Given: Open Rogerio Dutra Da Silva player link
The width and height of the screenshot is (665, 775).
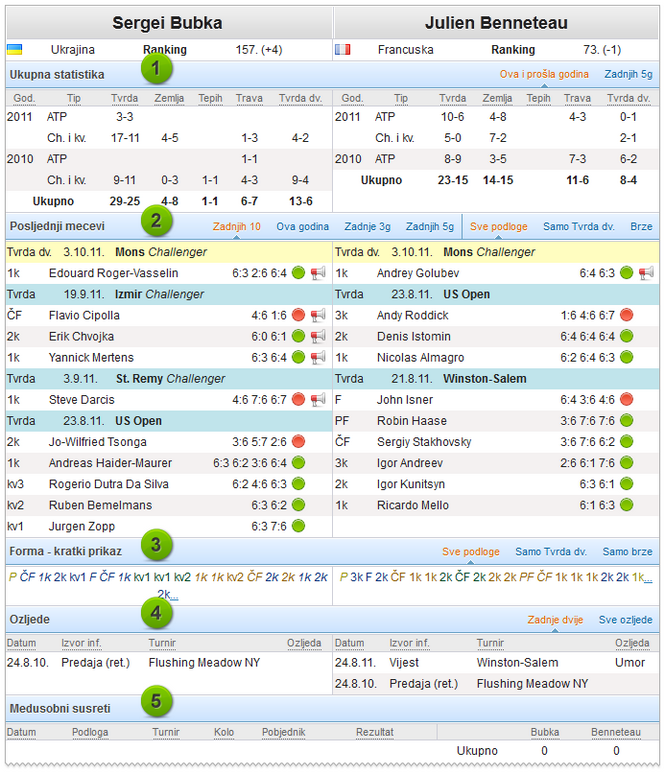Looking at the screenshot, I should point(108,484).
